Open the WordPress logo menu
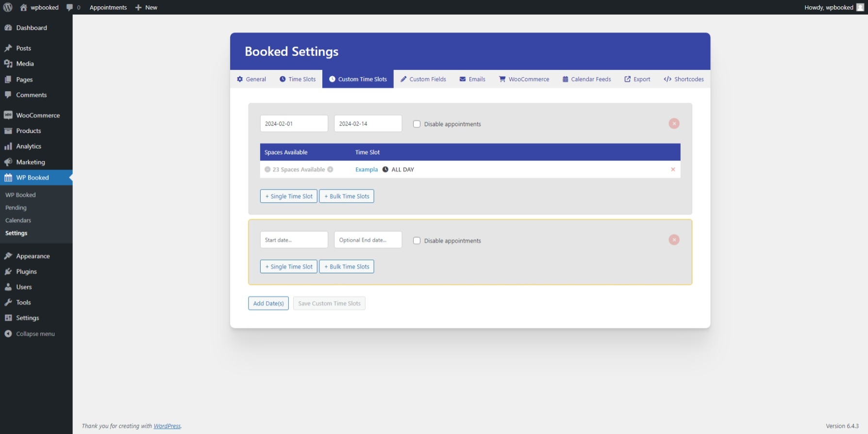 (8, 7)
